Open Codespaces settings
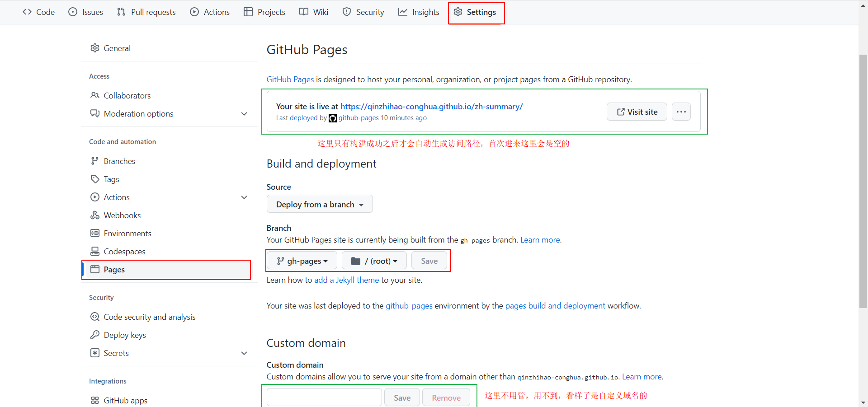This screenshot has width=868, height=407. coord(170,251)
